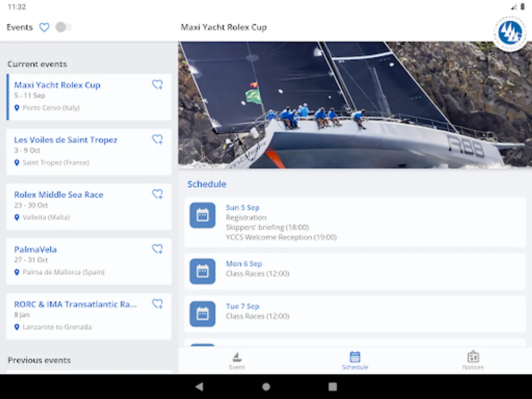Click the 23 - 30 Oct date text
Screen dimensions: 532x399
31,205
